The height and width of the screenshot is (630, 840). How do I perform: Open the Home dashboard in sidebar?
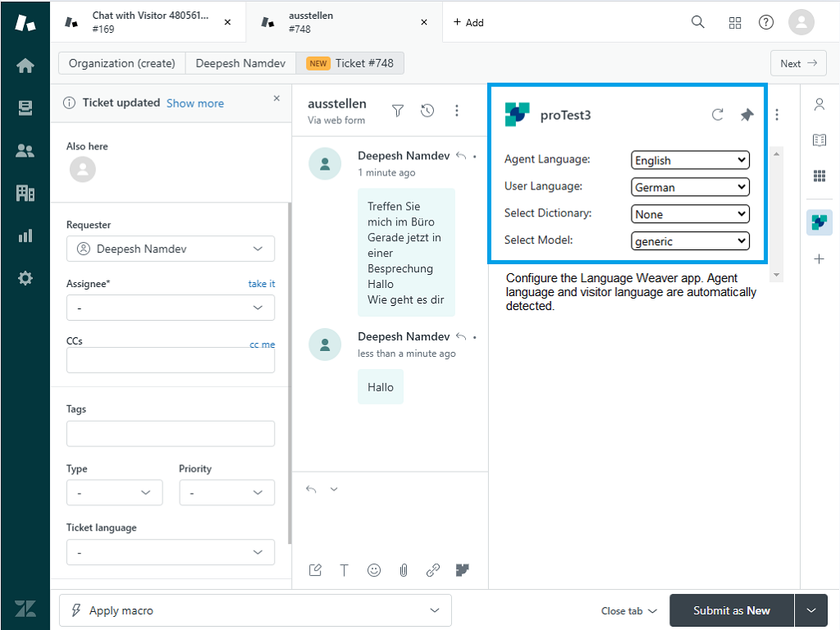pyautogui.click(x=25, y=66)
